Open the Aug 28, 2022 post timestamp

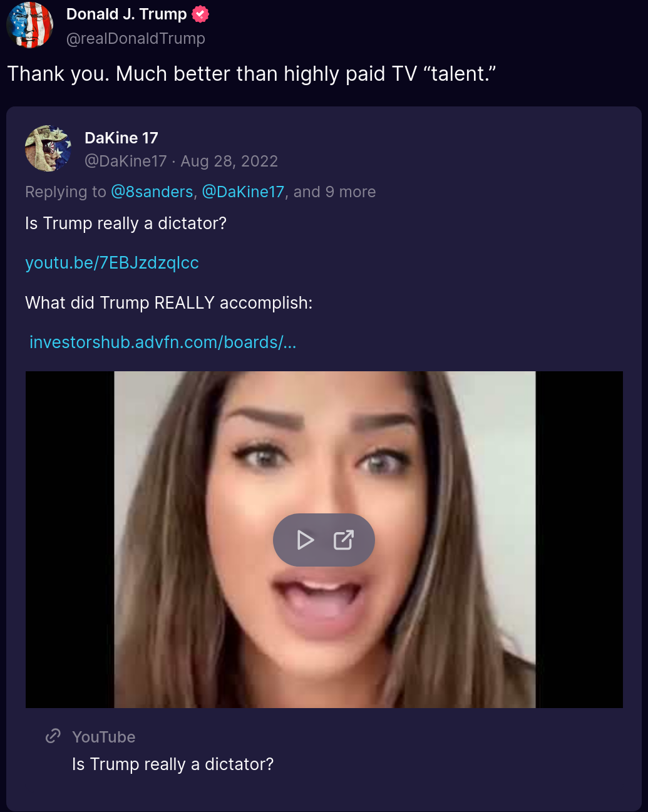pyautogui.click(x=229, y=161)
